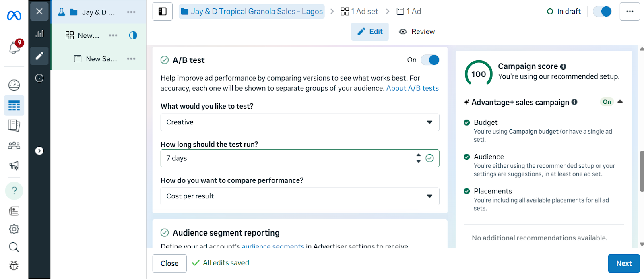644x279 pixels.
Task: Click the Meta logo icon
Action: point(14,15)
